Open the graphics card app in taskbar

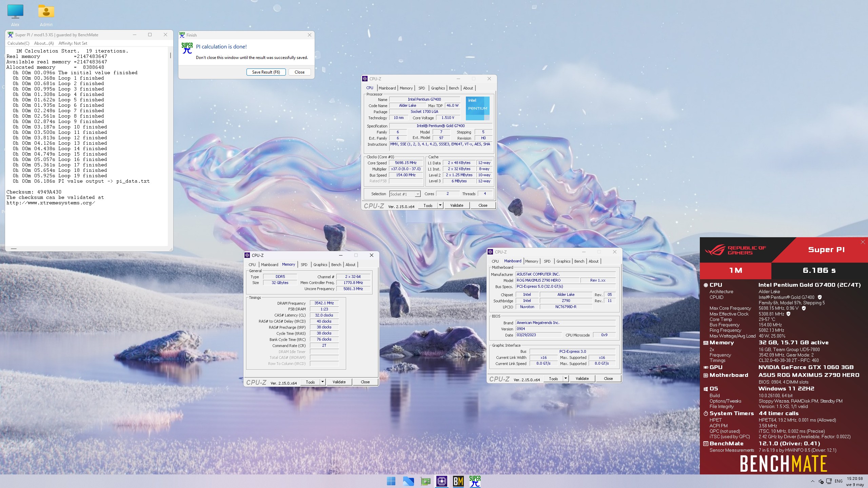[425, 481]
